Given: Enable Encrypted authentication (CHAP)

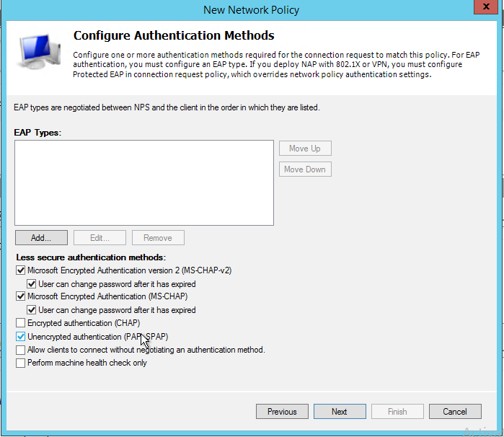Looking at the screenshot, I should pos(20,323).
